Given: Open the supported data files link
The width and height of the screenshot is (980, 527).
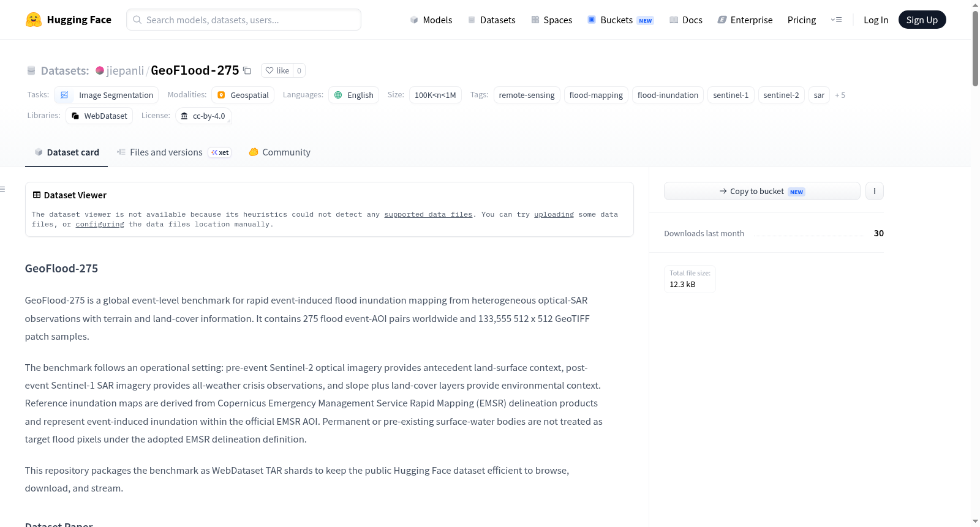Looking at the screenshot, I should 428,214.
